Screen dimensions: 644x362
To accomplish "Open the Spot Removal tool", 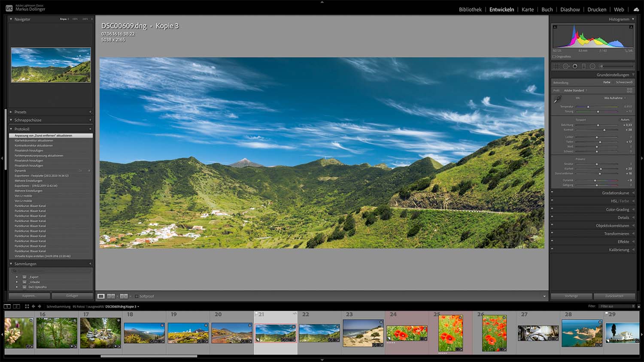I will 566,66.
